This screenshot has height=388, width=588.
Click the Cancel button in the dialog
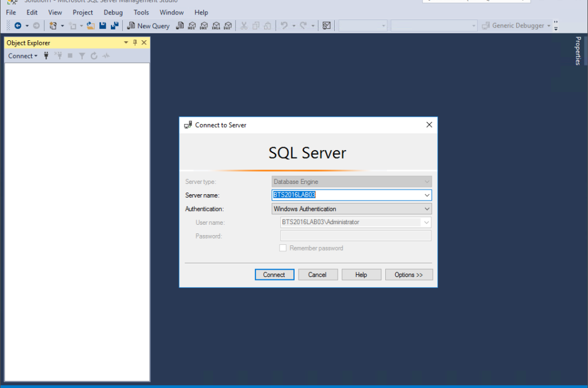pyautogui.click(x=318, y=275)
